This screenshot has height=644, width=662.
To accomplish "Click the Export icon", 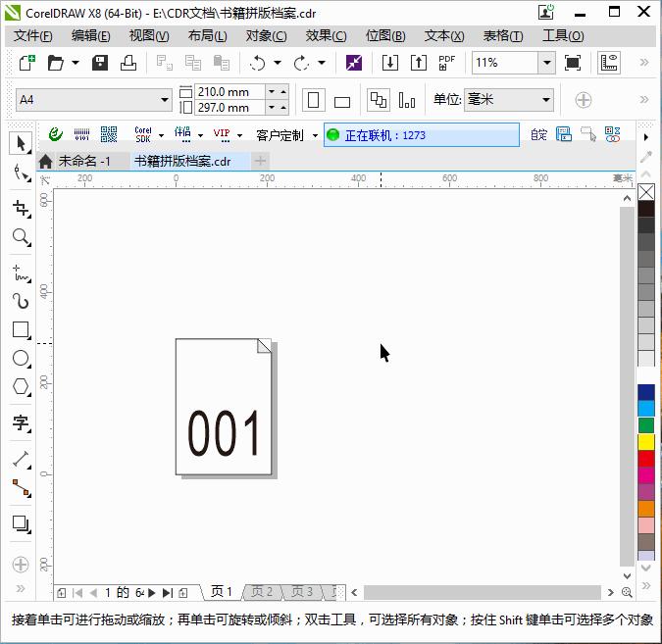I will tap(419, 63).
